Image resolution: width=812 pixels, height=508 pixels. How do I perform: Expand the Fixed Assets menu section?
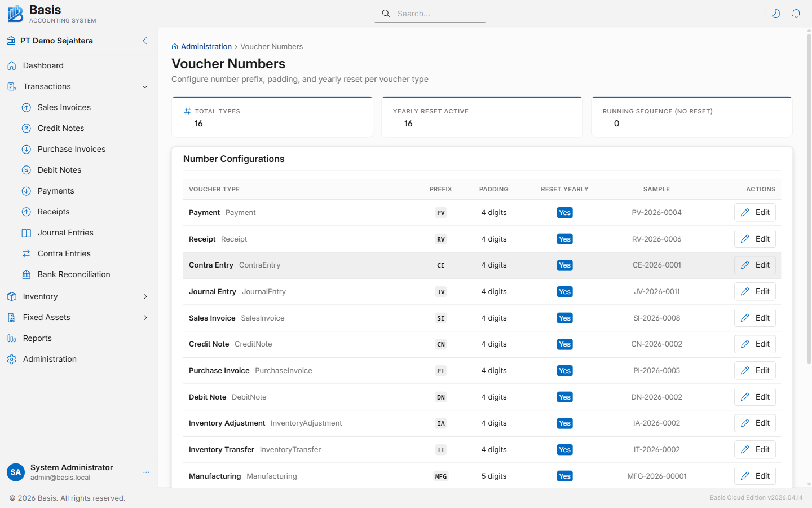145,317
